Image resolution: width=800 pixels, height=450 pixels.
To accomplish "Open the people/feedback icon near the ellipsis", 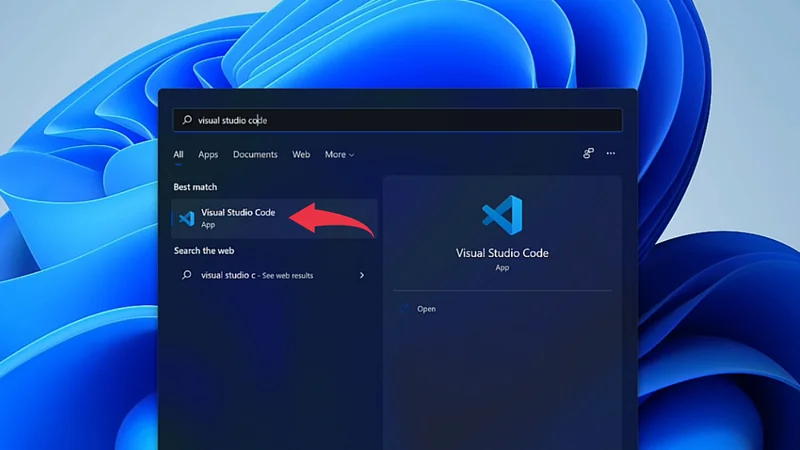I will point(588,154).
